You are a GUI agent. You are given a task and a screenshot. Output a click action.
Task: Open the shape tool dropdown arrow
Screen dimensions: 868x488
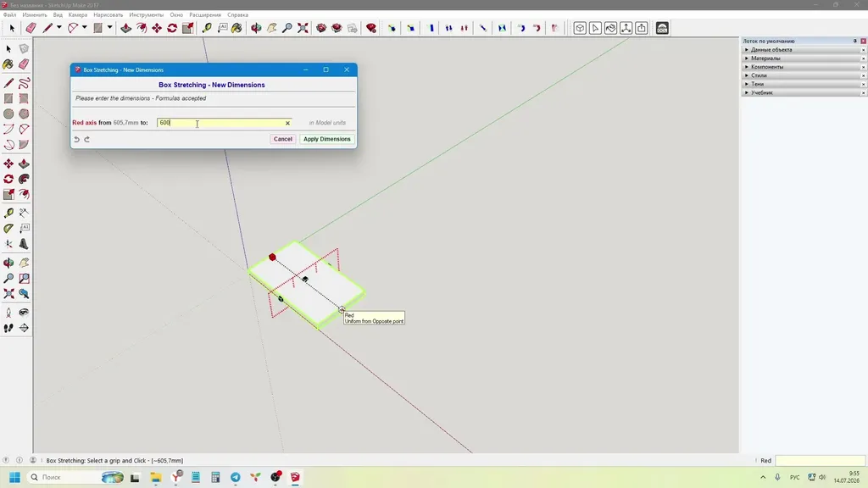point(109,28)
